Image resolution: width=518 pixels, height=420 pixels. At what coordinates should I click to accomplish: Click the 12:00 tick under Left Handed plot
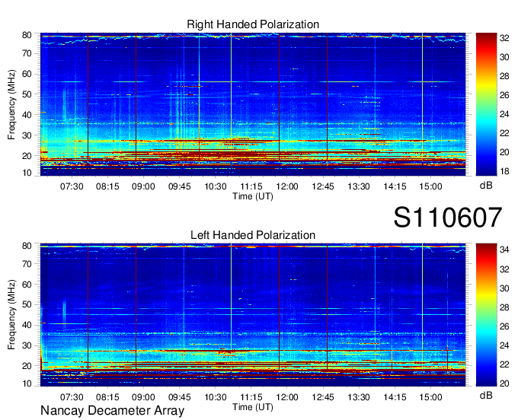click(287, 397)
